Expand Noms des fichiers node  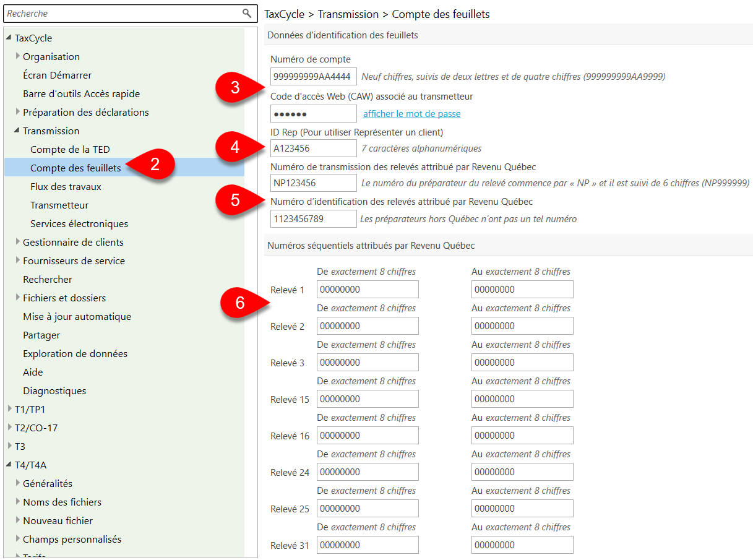(18, 502)
